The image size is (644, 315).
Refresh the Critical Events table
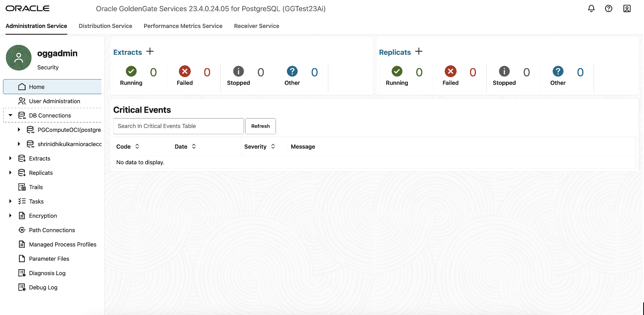[x=261, y=126]
